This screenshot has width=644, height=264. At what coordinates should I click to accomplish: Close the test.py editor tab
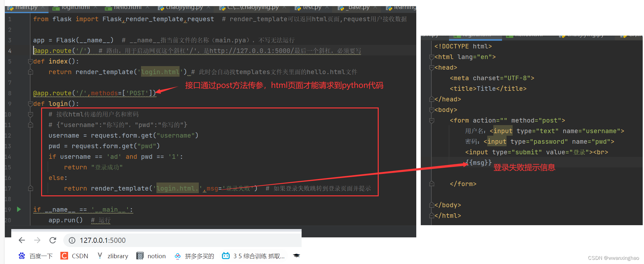[x=327, y=7]
